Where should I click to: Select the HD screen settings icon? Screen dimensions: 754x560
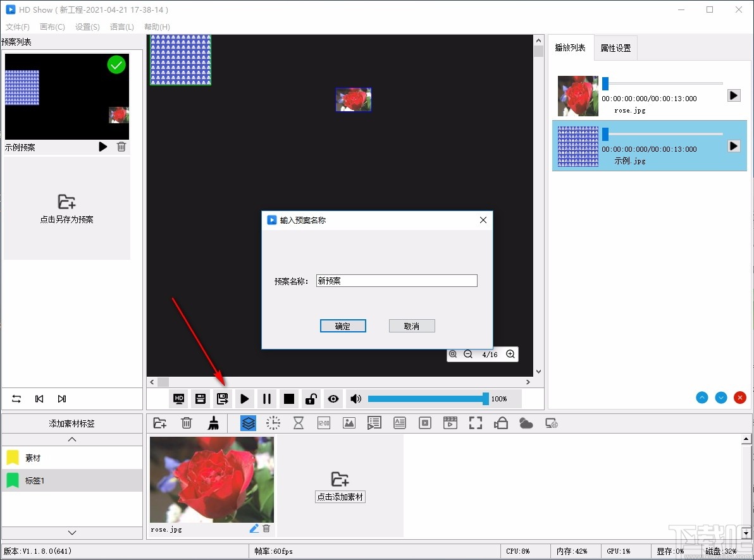(178, 398)
